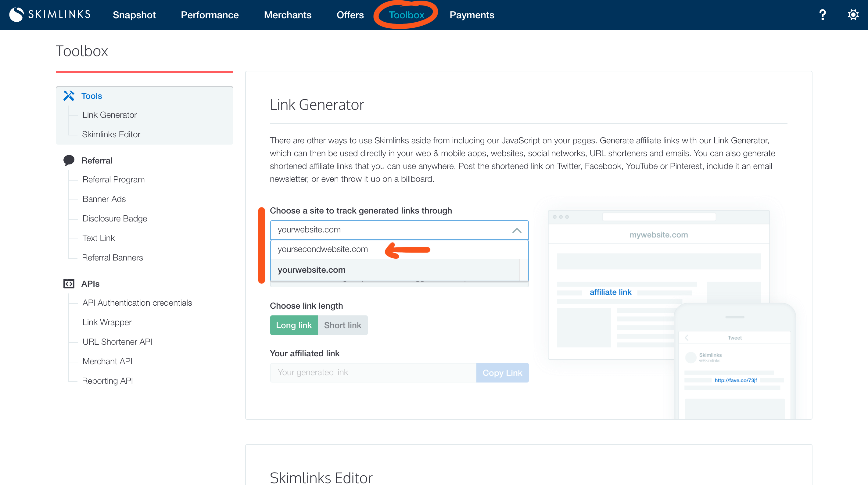Open the Offers tab
This screenshot has height=485, width=868.
click(350, 15)
